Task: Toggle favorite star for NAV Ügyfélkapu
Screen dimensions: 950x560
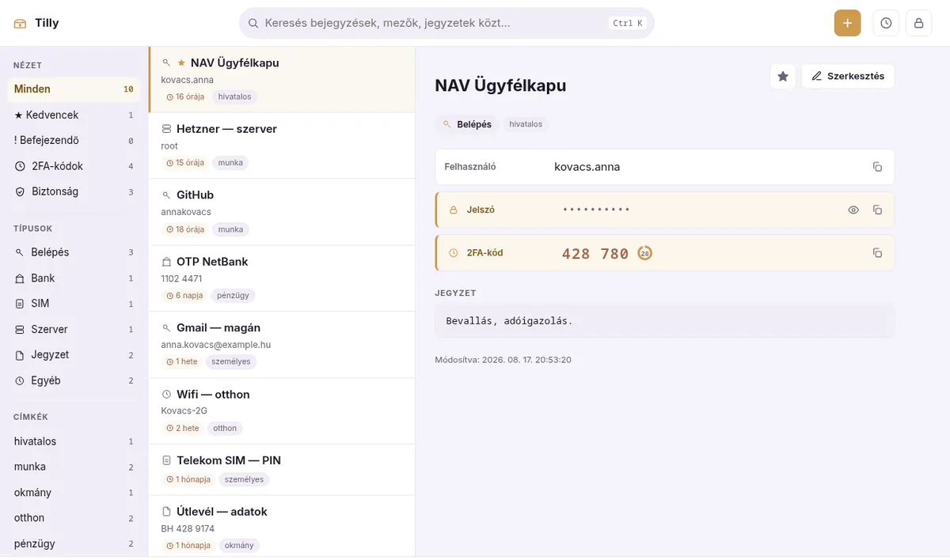Action: [783, 76]
